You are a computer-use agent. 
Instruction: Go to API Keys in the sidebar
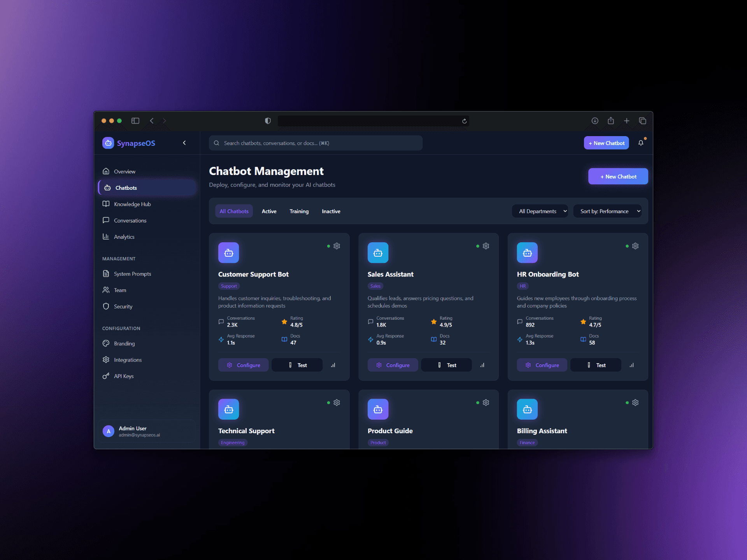pyautogui.click(x=123, y=376)
